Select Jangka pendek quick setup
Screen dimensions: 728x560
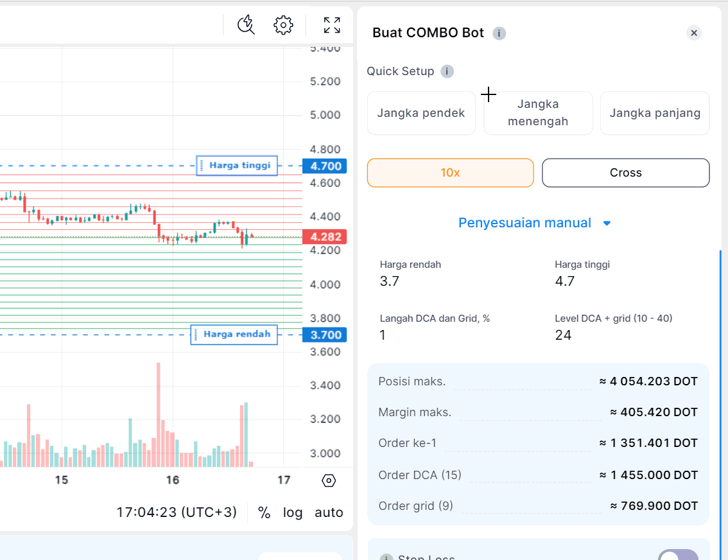click(421, 113)
